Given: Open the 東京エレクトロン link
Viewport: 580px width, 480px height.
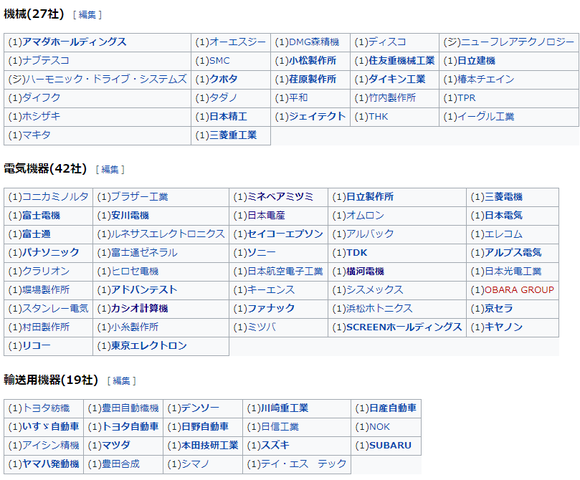Looking at the screenshot, I should click(149, 345).
